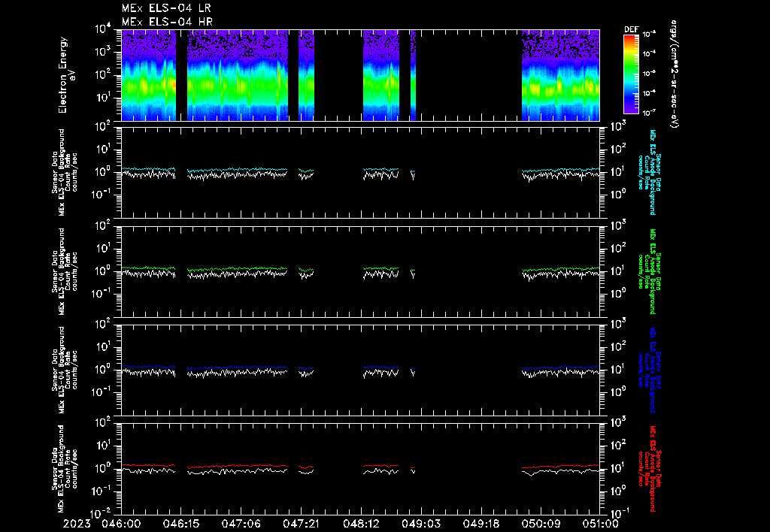Click the "049:18" time axis label
The image size is (770, 532).
tap(480, 524)
